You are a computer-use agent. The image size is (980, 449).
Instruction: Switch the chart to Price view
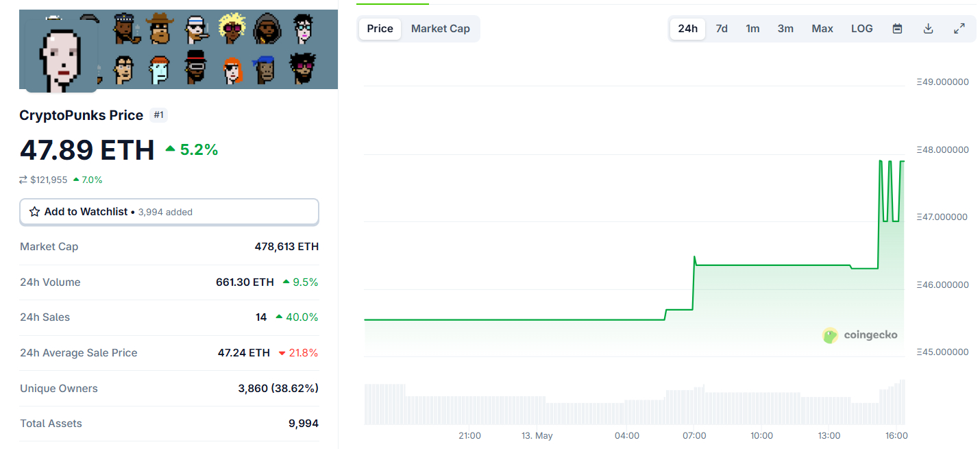pos(380,29)
